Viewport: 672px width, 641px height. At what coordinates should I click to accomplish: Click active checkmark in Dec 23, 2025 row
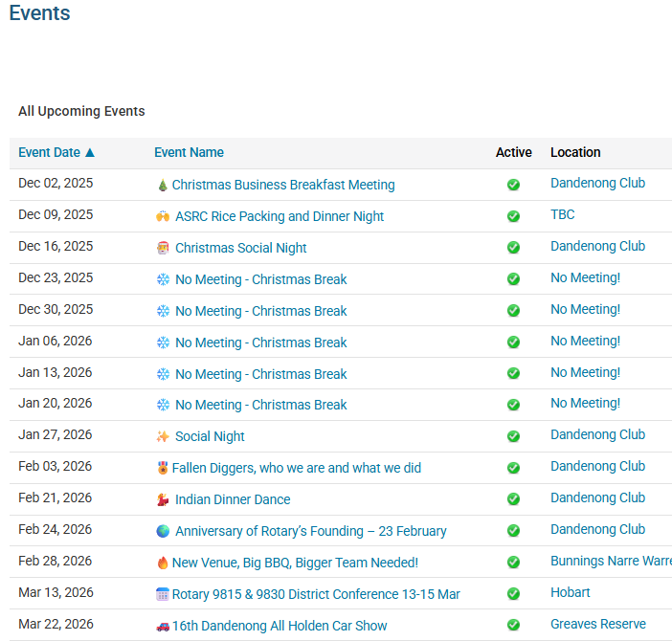(x=513, y=278)
